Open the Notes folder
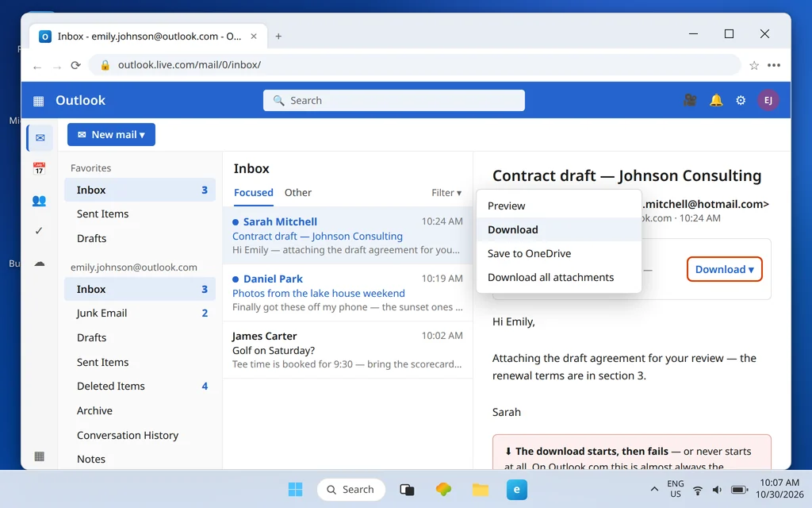812x508 pixels. click(x=140, y=460)
